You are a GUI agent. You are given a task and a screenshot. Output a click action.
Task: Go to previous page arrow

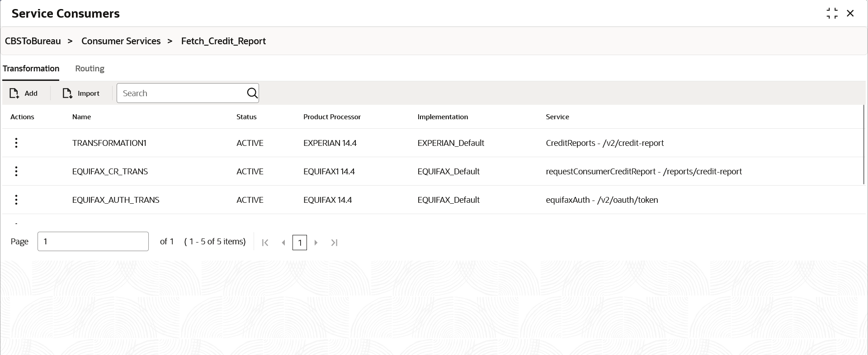click(283, 243)
